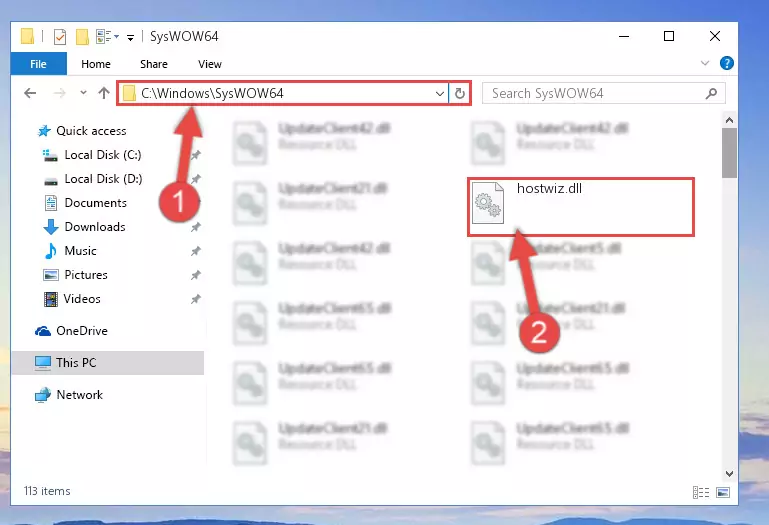Click pin icon next to Pictures
Viewport: 769px width, 525px height.
[196, 275]
